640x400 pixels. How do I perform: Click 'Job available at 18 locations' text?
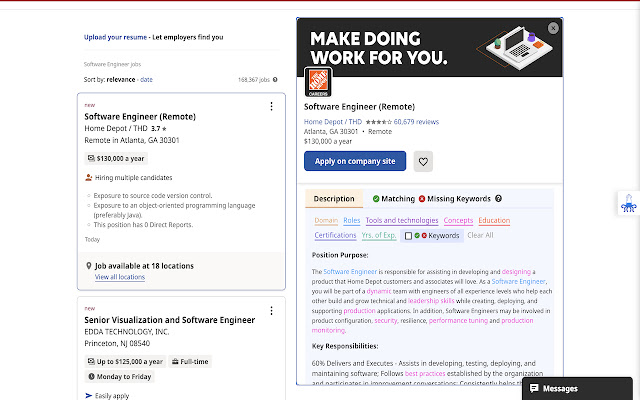point(144,266)
